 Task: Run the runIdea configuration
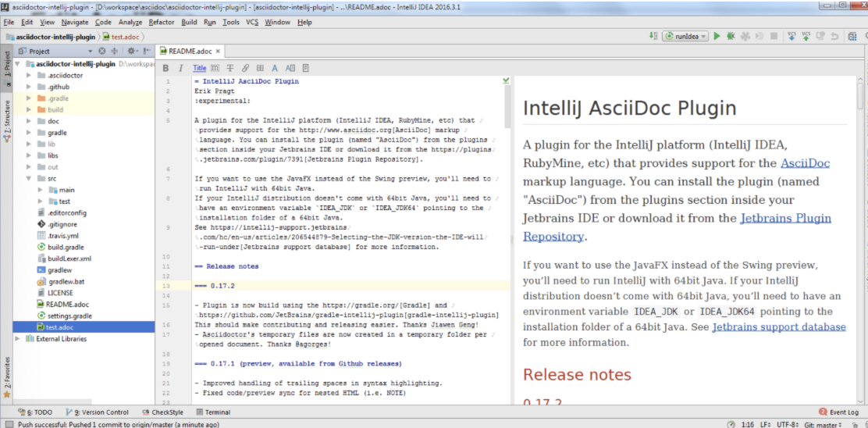717,36
